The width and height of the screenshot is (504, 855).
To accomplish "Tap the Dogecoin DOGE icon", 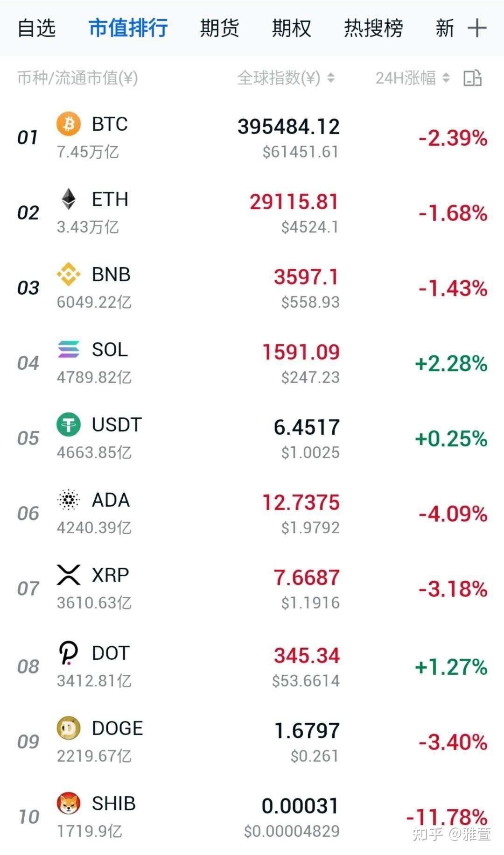I will coord(69,728).
